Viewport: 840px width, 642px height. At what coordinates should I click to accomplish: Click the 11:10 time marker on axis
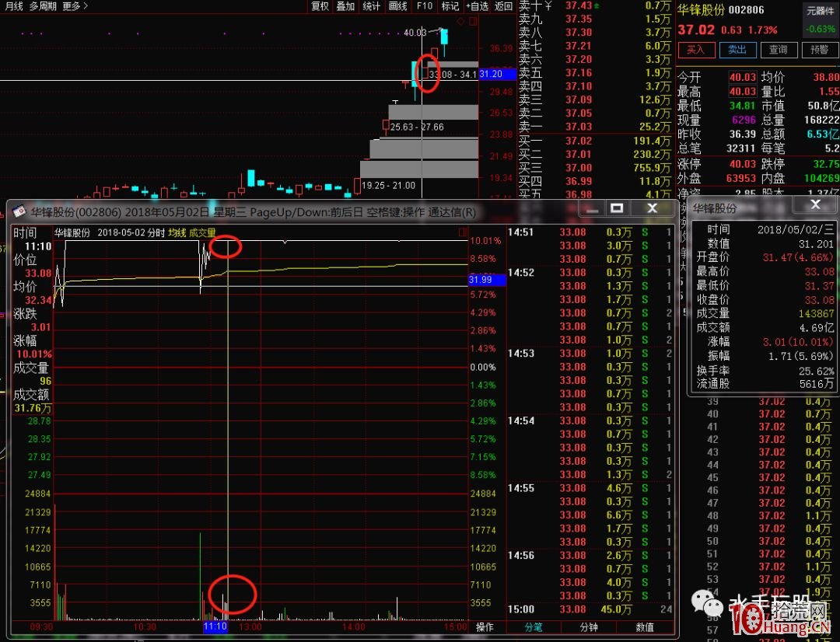tap(215, 626)
